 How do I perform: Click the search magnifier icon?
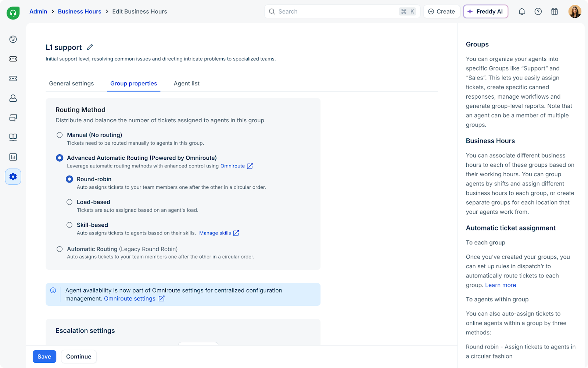point(272,12)
